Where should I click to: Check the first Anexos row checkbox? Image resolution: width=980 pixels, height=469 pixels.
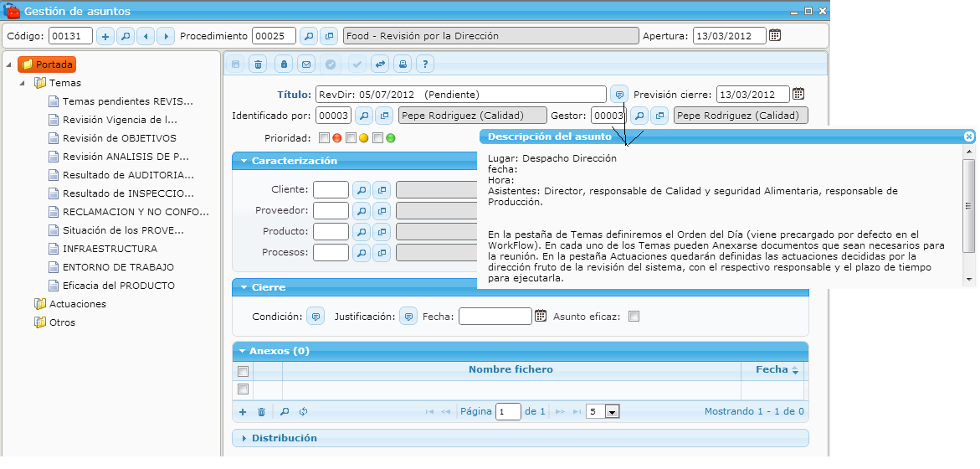point(244,389)
